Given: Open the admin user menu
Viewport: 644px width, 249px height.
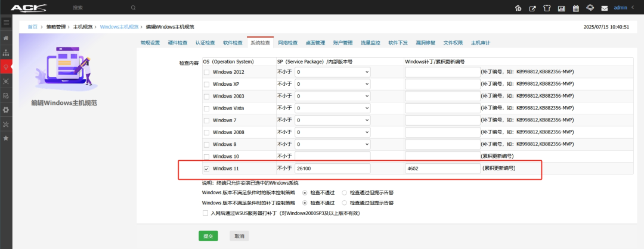Looking at the screenshot, I should tap(620, 8).
